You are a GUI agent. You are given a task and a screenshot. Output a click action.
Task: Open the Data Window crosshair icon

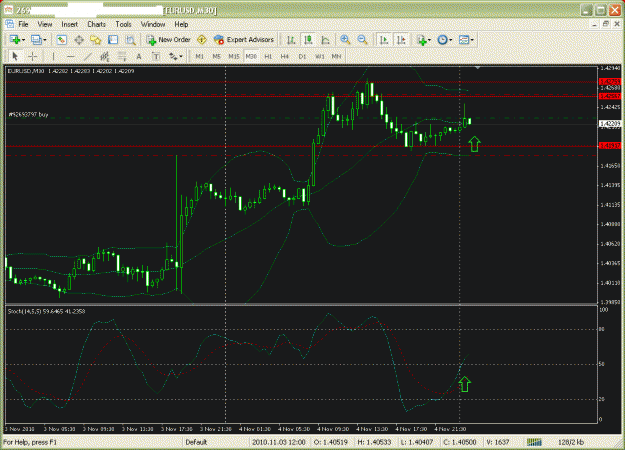[79, 40]
